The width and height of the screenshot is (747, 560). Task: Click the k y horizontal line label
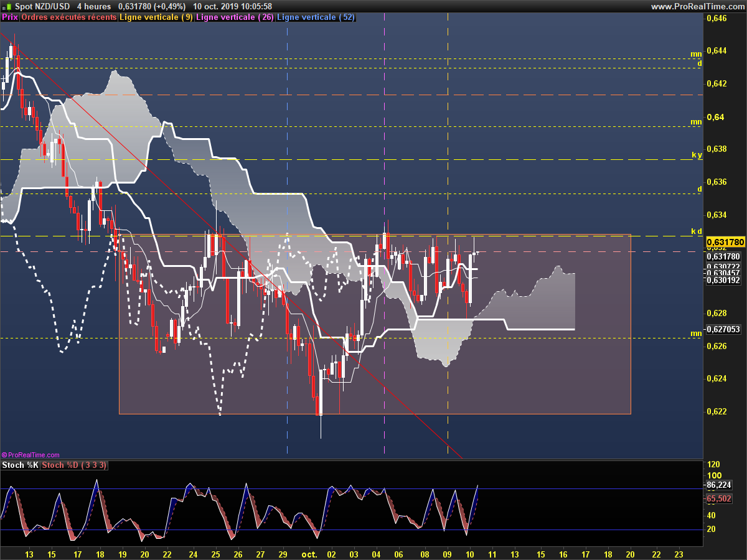click(x=697, y=154)
